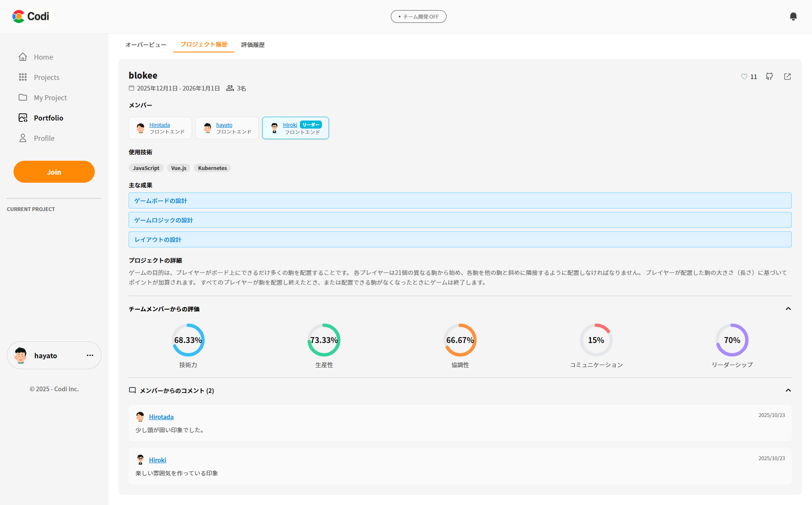Collapse メンバーからのコメント section
This screenshot has height=505, width=812.
pos(788,390)
